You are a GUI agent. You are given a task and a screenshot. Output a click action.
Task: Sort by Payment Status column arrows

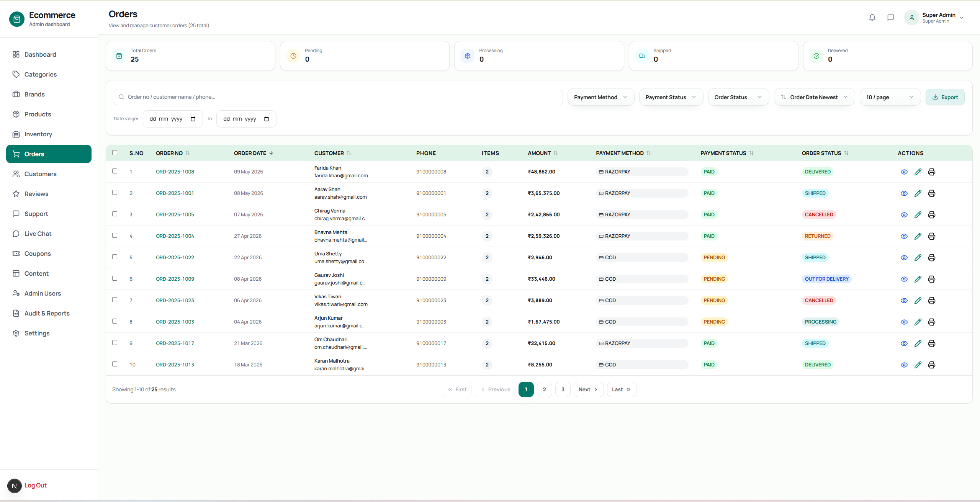pyautogui.click(x=751, y=153)
